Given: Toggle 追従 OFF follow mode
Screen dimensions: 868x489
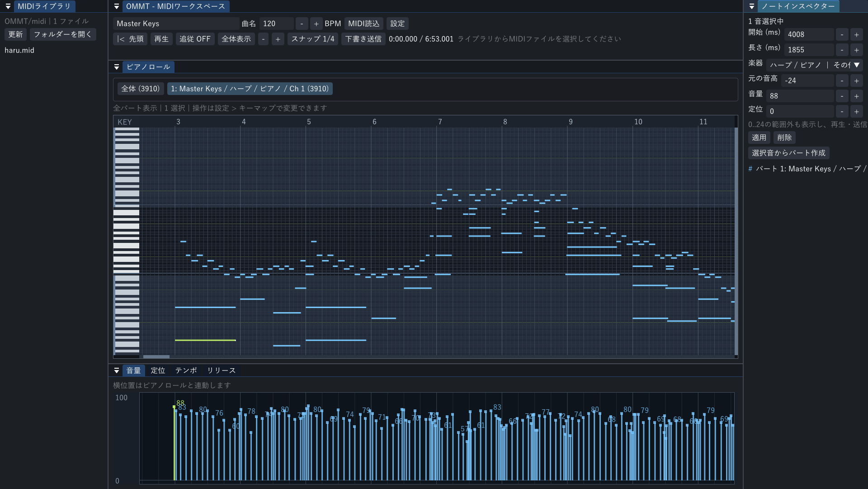Looking at the screenshot, I should point(195,39).
